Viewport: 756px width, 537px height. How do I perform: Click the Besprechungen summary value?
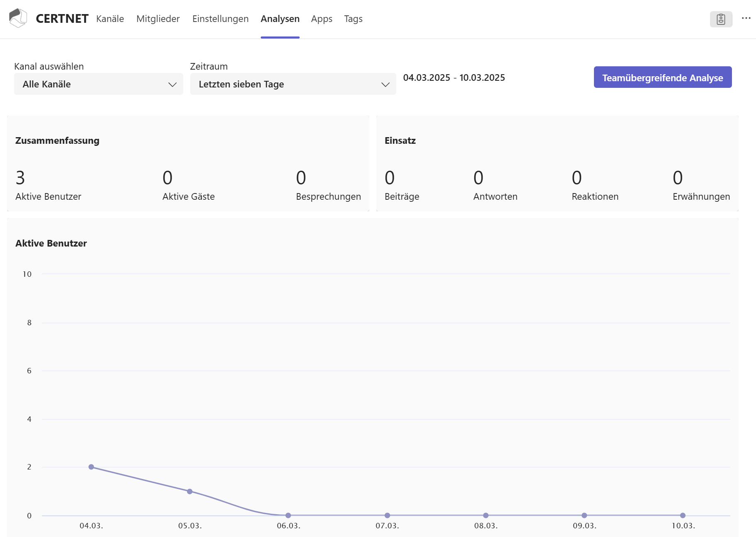[301, 178]
